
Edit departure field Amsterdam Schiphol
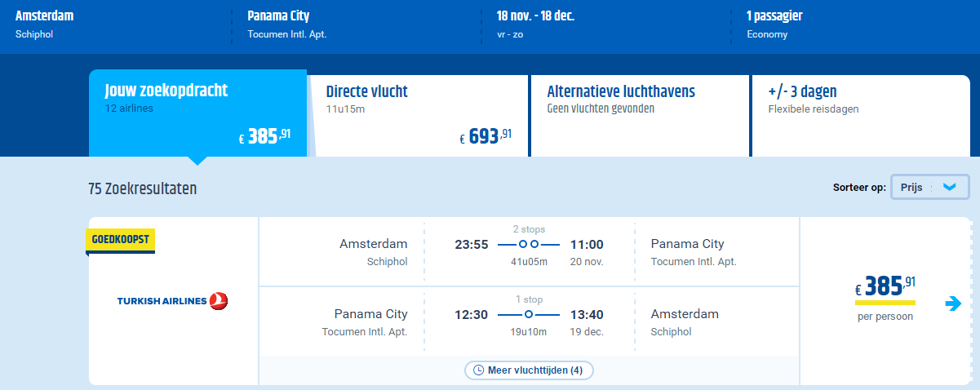coord(114,24)
